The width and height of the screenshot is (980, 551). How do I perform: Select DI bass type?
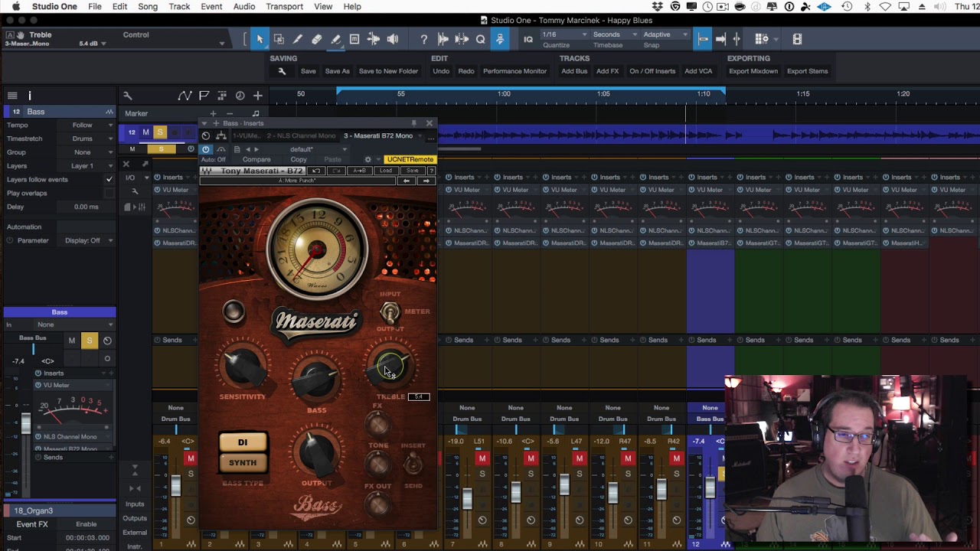tap(243, 442)
